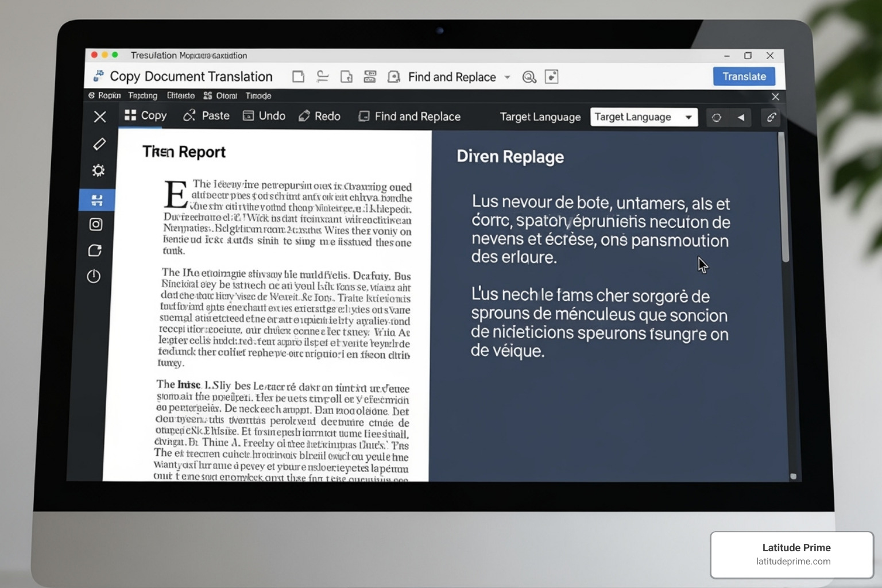Open Find and Replace from the dark toolbar
This screenshot has height=588, width=882.
coord(409,116)
